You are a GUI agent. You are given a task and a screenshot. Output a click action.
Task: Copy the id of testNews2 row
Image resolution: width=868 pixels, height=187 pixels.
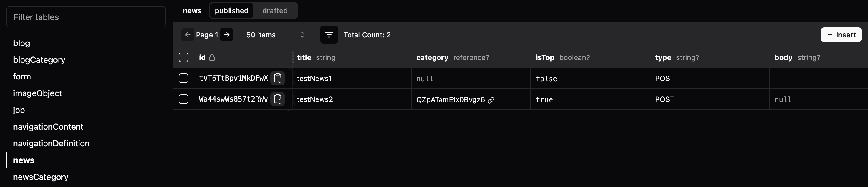pos(278,99)
